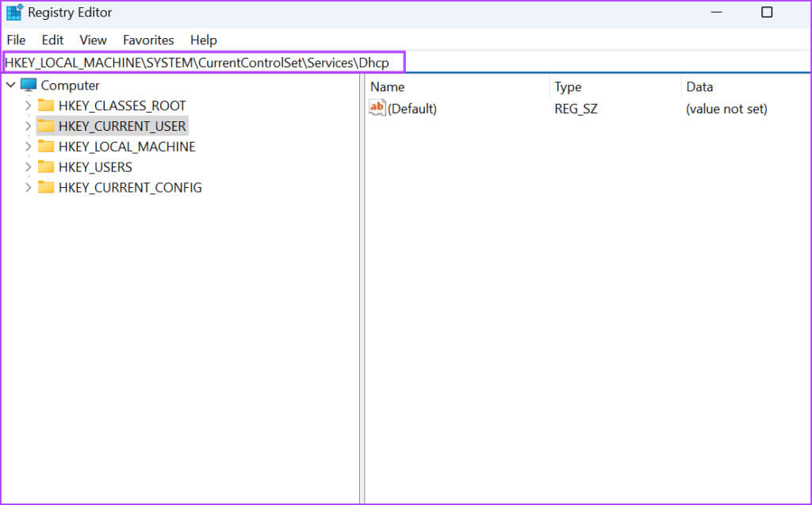This screenshot has width=812, height=505.
Task: Click the Computer monitor icon
Action: click(29, 85)
